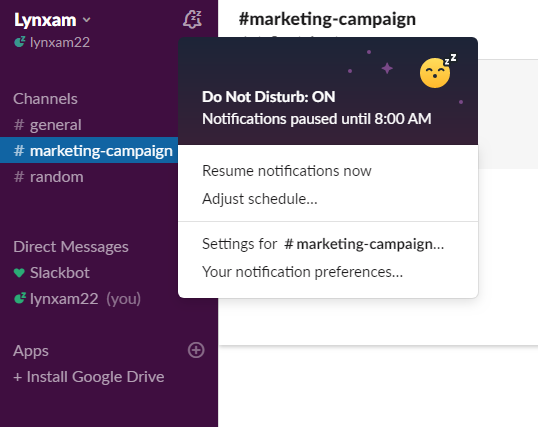Screen dimensions: 538x427
Task: Click the DND status icon under Lynxam
Action: [20, 42]
